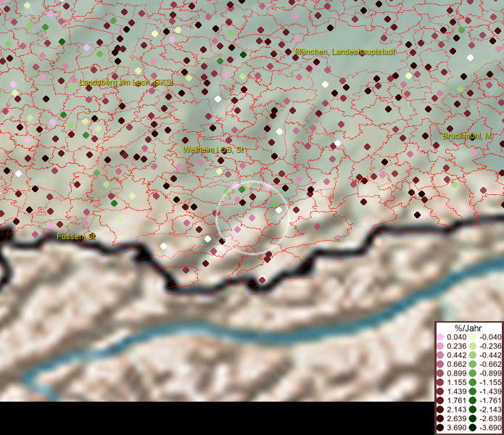Image resolution: width=504 pixels, height=435 pixels.
Task: Click the legend value 0.236
Action: pyautogui.click(x=456, y=346)
